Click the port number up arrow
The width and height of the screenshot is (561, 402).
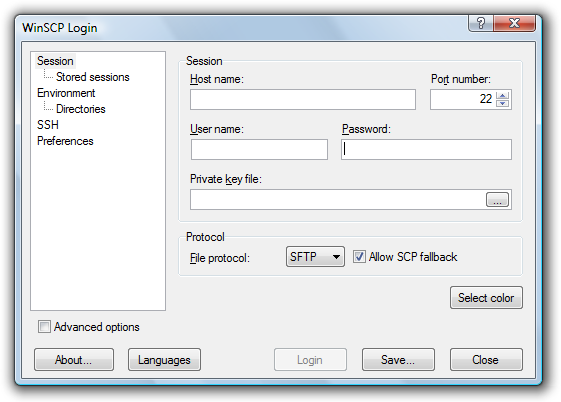coord(503,95)
